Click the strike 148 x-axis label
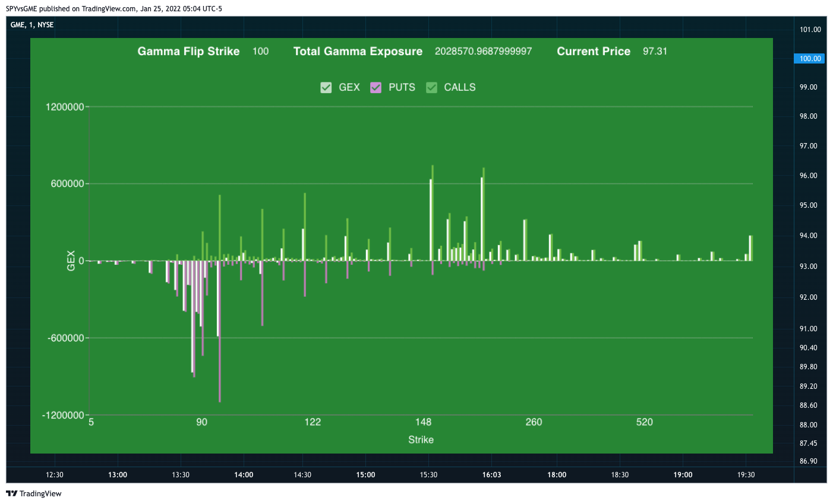Screen dimensions: 833x504 423,422
